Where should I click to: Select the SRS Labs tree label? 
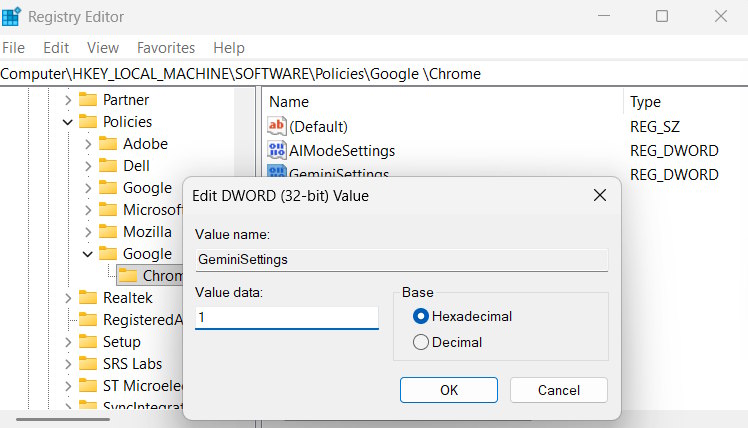(133, 364)
